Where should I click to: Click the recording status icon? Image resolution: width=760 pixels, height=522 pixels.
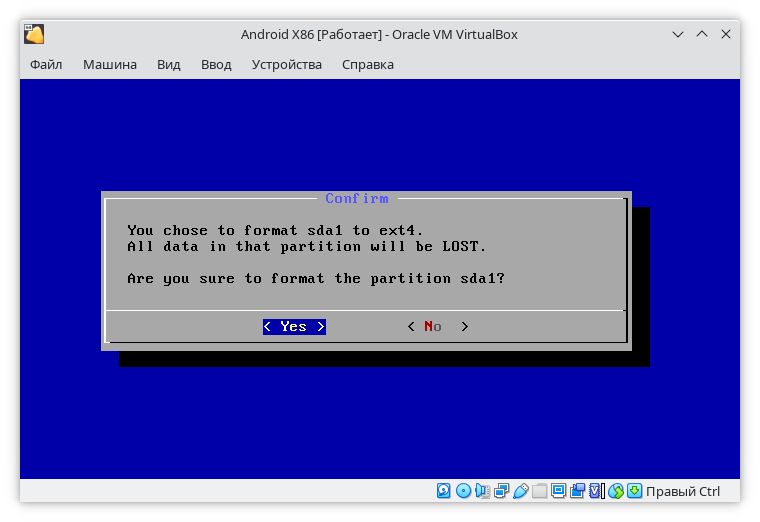[578, 491]
